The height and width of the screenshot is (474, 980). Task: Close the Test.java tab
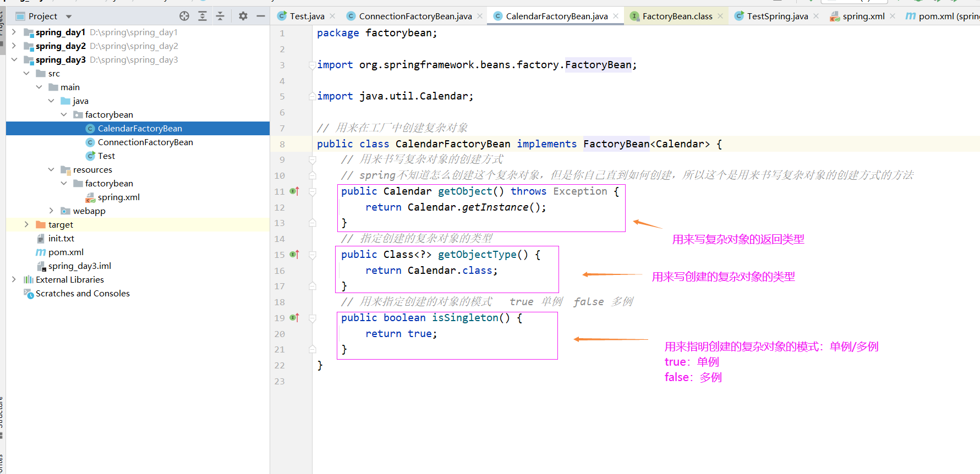click(332, 16)
